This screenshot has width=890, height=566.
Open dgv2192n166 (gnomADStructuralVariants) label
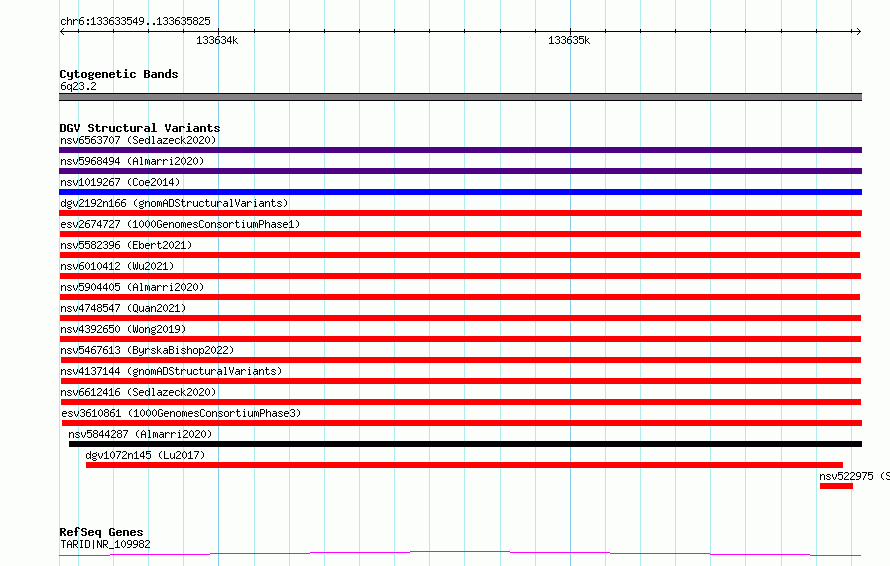[x=174, y=203]
